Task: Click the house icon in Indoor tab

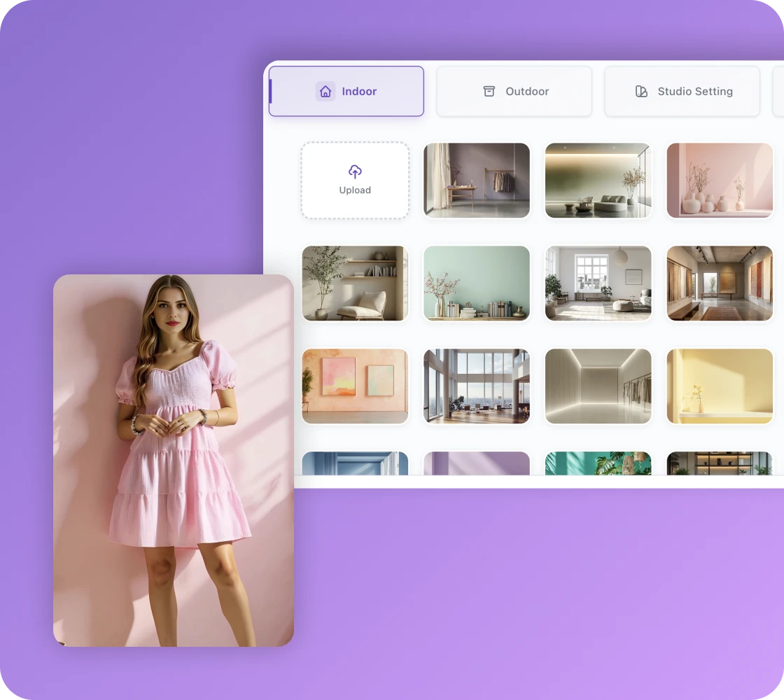Action: point(325,92)
